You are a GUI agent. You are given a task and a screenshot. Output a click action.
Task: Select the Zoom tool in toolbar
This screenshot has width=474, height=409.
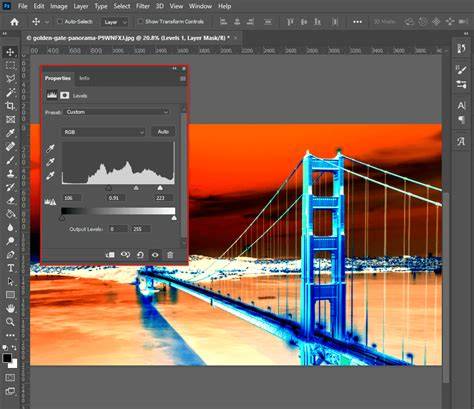pyautogui.click(x=10, y=322)
